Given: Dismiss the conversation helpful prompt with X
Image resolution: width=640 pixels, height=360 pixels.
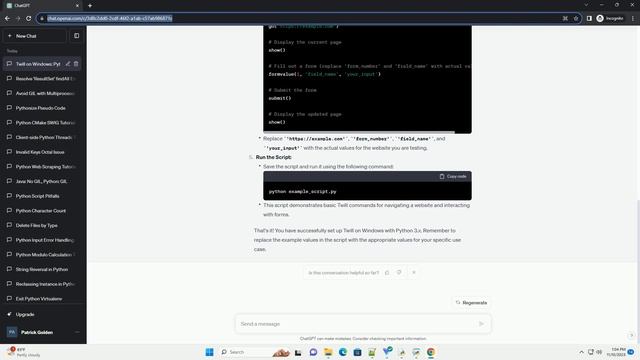Looking at the screenshot, I should (x=414, y=273).
